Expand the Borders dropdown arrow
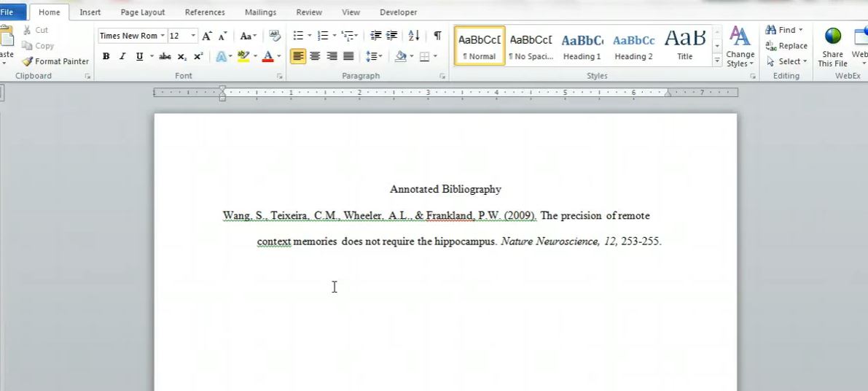The width and height of the screenshot is (868, 391). (x=435, y=56)
